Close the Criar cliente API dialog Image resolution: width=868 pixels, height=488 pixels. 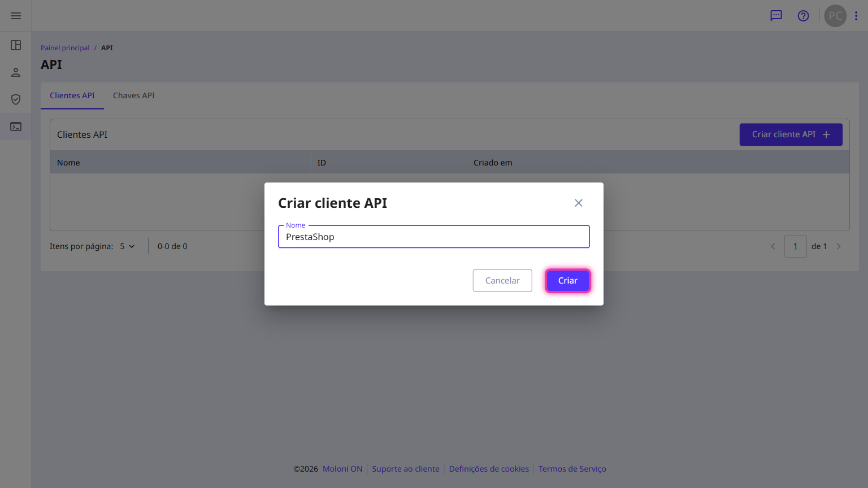point(579,203)
